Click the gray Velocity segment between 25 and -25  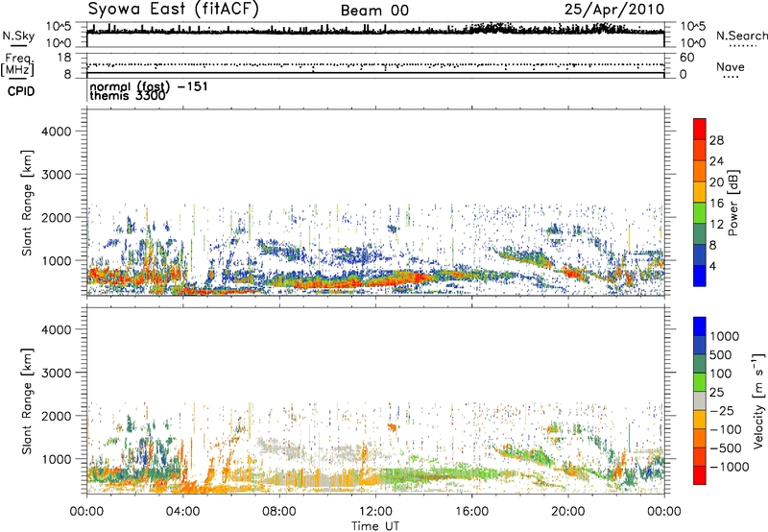[x=700, y=400]
